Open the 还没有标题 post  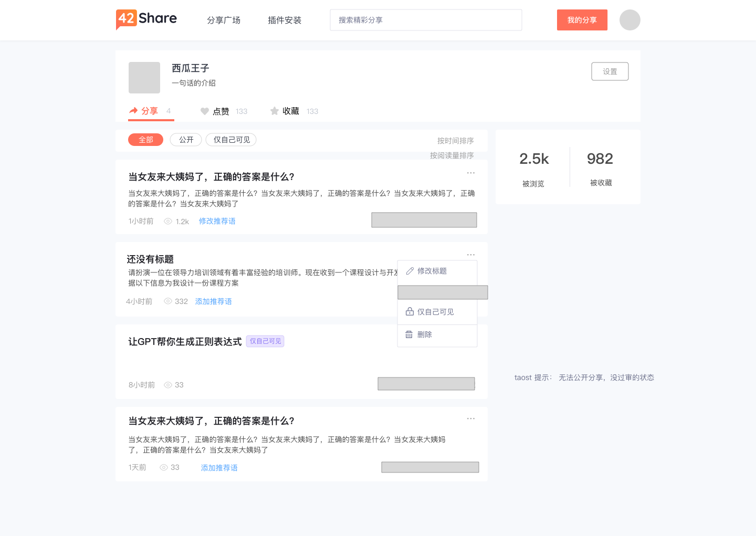point(150,259)
